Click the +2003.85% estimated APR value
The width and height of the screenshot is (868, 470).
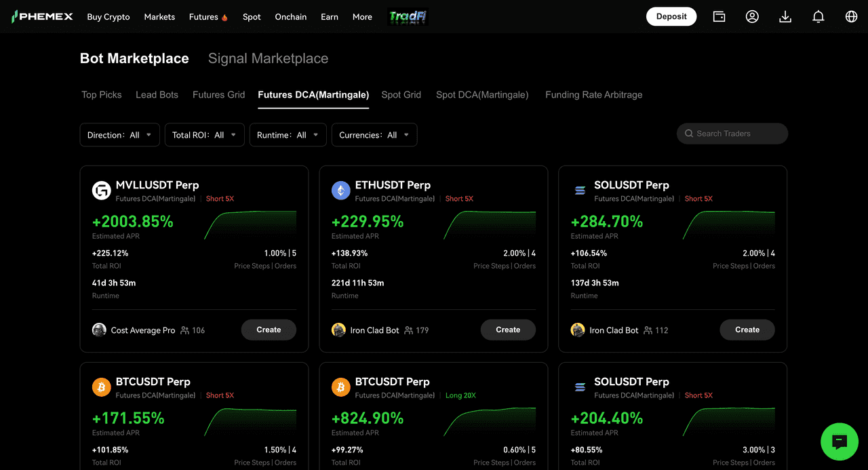click(x=133, y=222)
